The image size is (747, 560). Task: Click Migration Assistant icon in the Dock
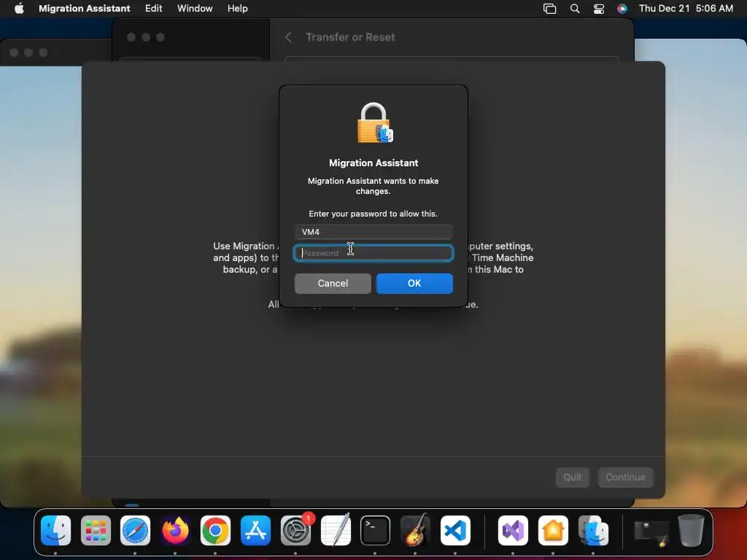593,531
